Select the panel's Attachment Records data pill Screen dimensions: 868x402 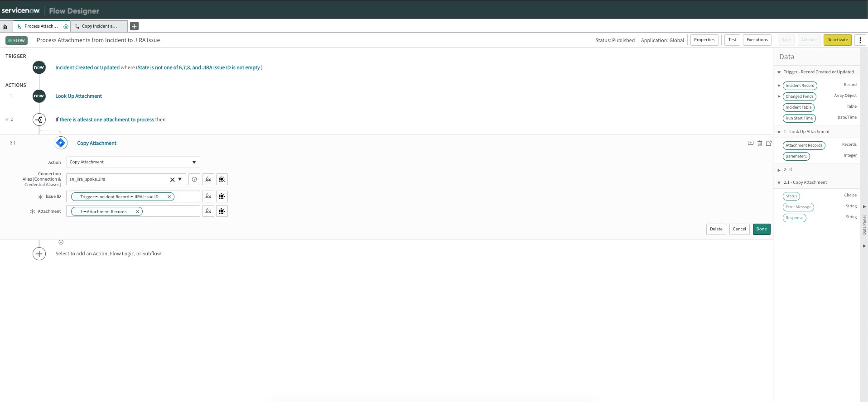click(x=804, y=145)
